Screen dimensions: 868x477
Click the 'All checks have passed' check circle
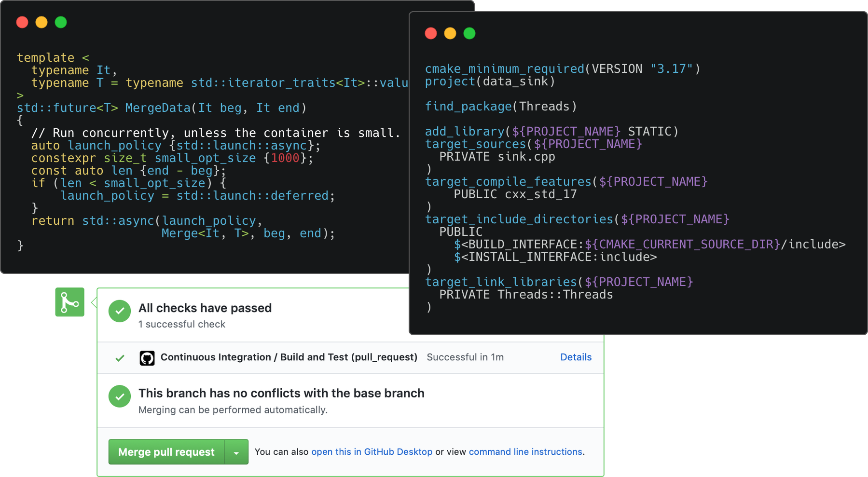(x=120, y=311)
